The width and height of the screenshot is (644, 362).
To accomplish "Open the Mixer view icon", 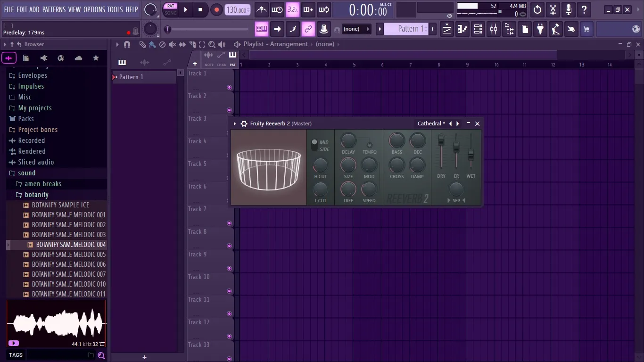I will coord(494,29).
